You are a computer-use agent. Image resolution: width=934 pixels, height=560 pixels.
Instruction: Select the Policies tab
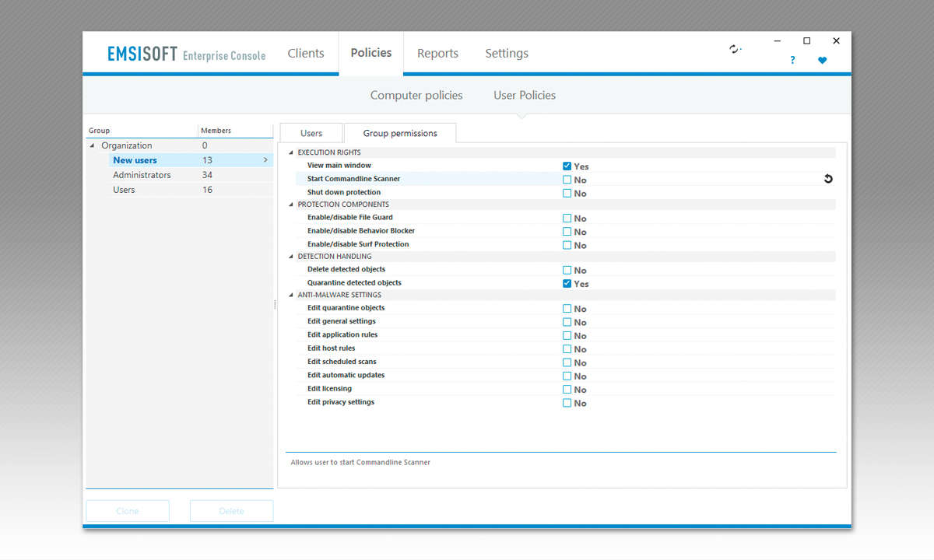(x=371, y=53)
